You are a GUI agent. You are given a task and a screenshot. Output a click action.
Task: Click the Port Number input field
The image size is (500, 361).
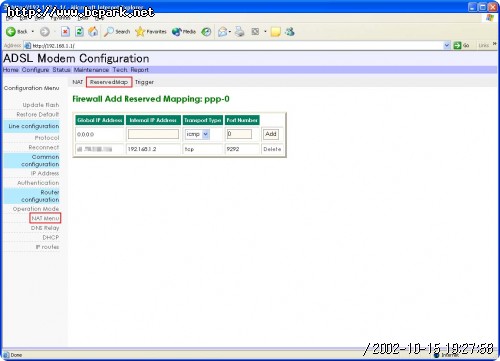[239, 134]
